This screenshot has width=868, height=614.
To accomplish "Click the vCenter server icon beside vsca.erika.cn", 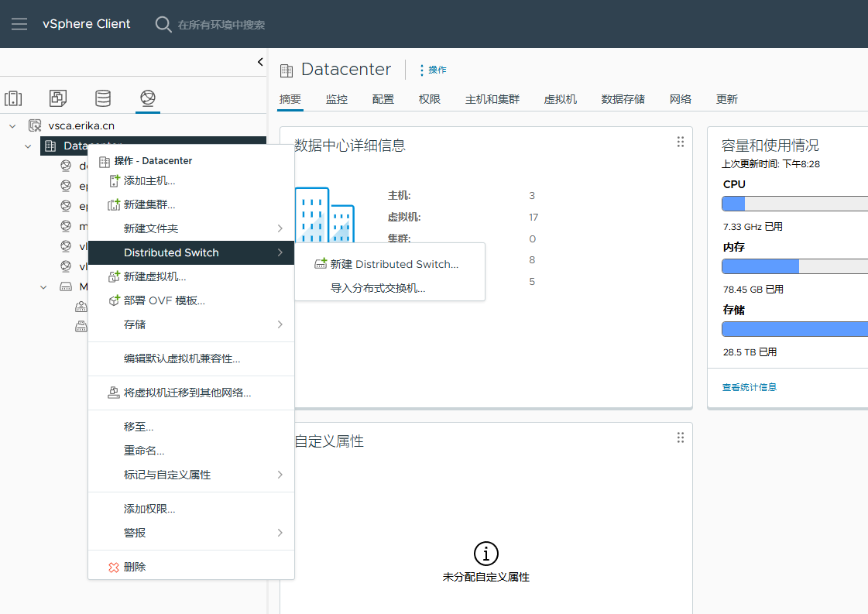I will point(35,125).
